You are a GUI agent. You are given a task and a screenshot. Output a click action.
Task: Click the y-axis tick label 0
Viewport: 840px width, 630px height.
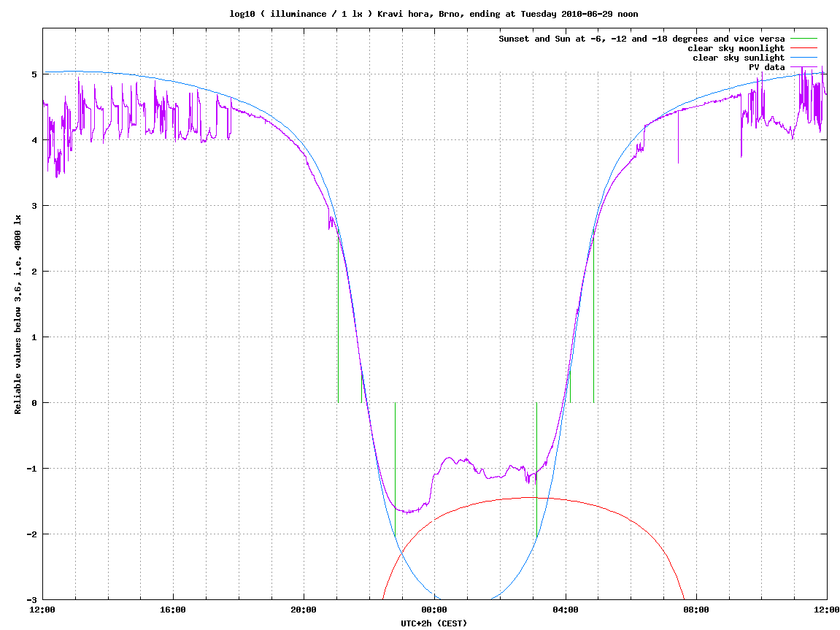point(34,403)
